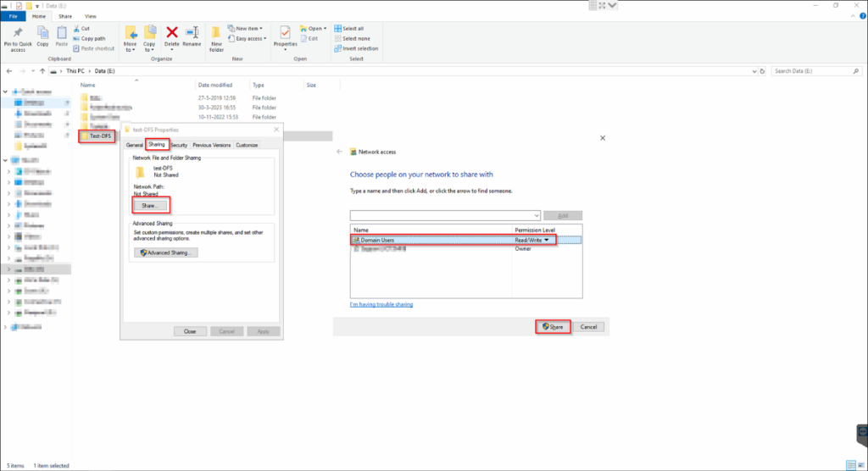Click the Advanced Sharing button
The width and height of the screenshot is (868, 471).
point(166,252)
